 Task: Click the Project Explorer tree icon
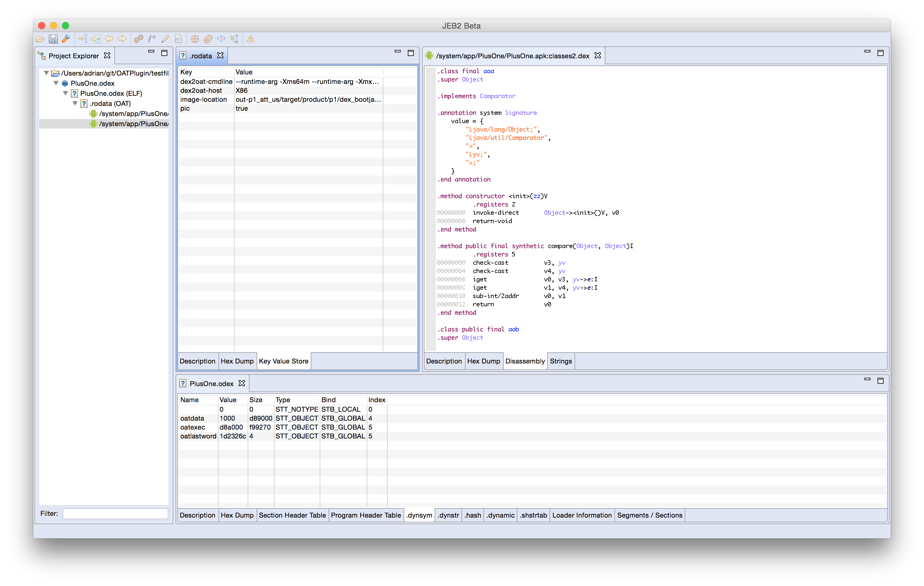42,56
